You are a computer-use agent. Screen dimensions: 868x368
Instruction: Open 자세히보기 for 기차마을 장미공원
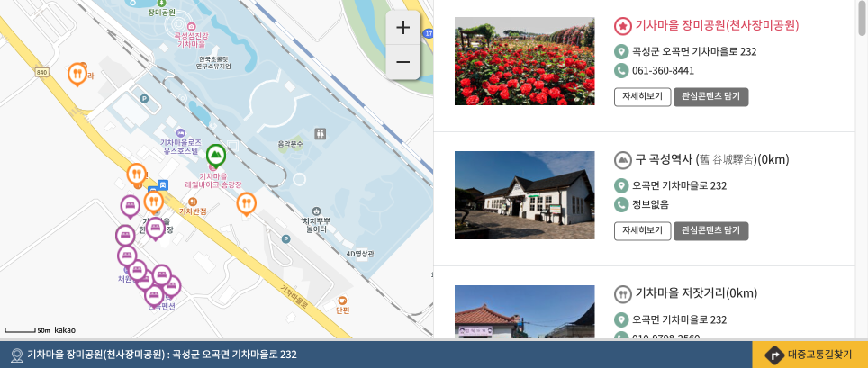click(x=642, y=96)
